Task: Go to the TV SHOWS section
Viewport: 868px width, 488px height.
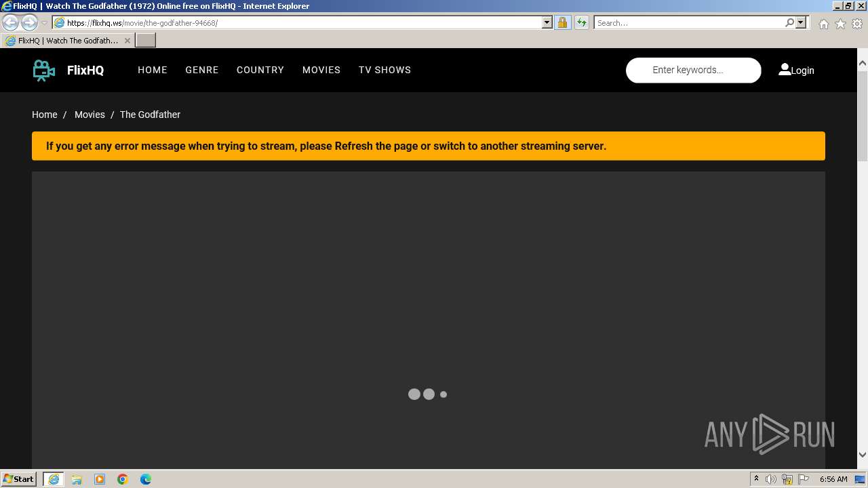Action: [x=384, y=70]
